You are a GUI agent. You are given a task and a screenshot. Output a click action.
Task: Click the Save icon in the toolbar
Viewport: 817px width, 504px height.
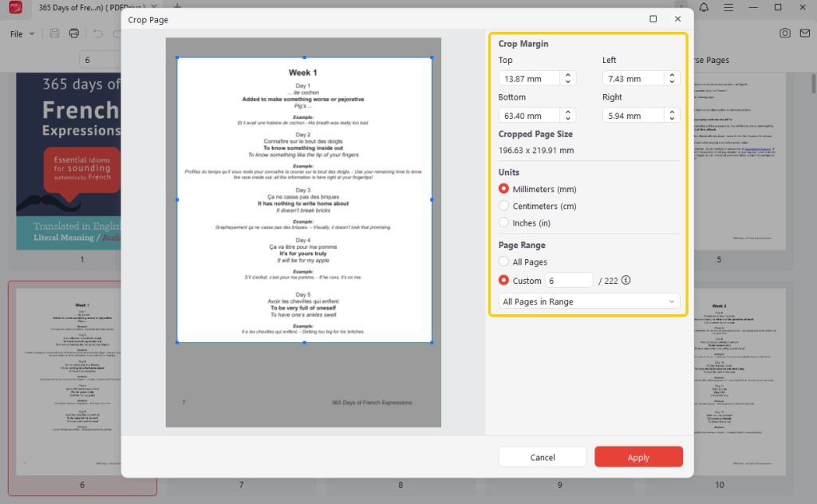[x=54, y=33]
